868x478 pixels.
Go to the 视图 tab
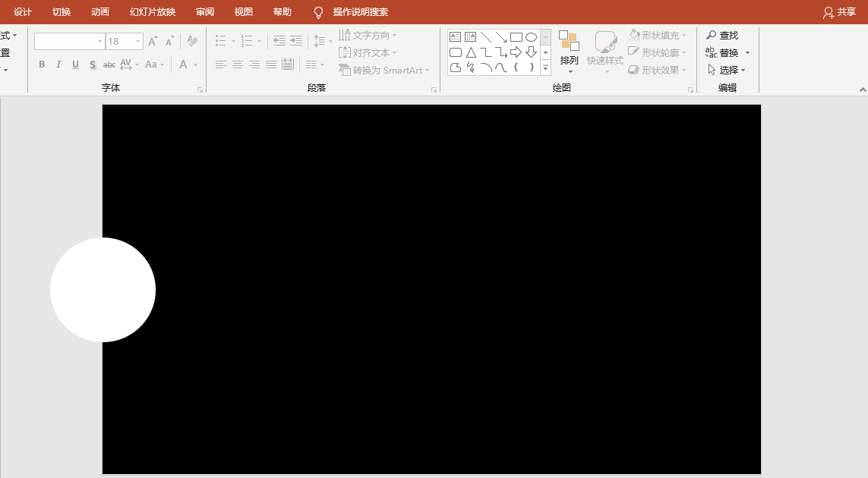[244, 12]
